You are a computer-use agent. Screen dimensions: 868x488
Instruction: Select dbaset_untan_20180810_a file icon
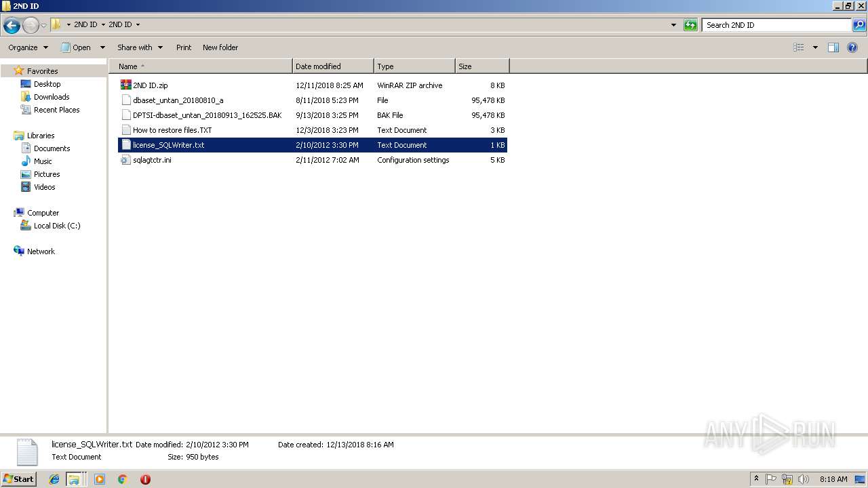[125, 100]
